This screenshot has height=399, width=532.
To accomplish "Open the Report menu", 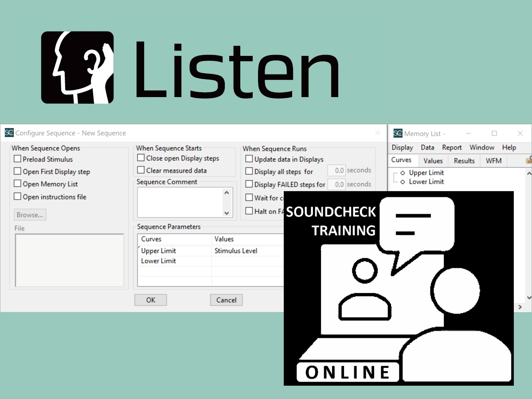I will tap(452, 147).
